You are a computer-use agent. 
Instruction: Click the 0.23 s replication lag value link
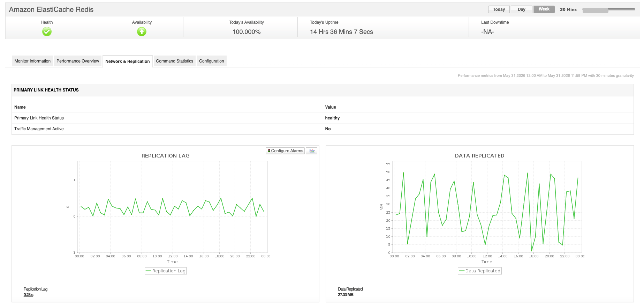pos(29,295)
